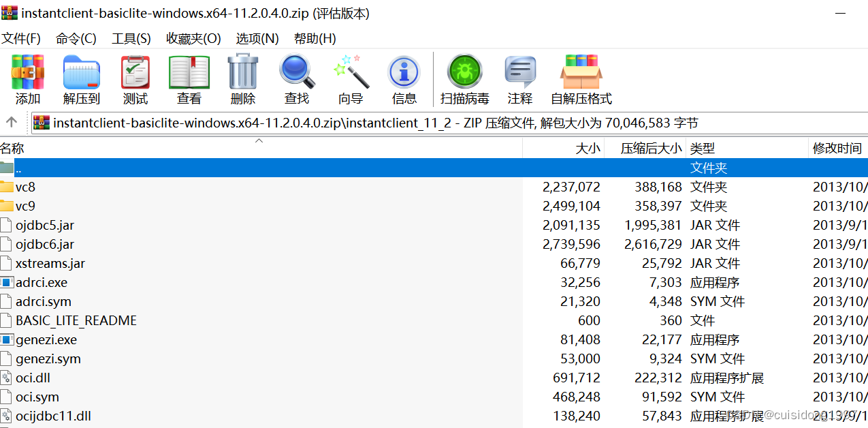Click packed size 22,177 of genezi.exe
The height and width of the screenshot is (428, 868).
pyautogui.click(x=662, y=339)
